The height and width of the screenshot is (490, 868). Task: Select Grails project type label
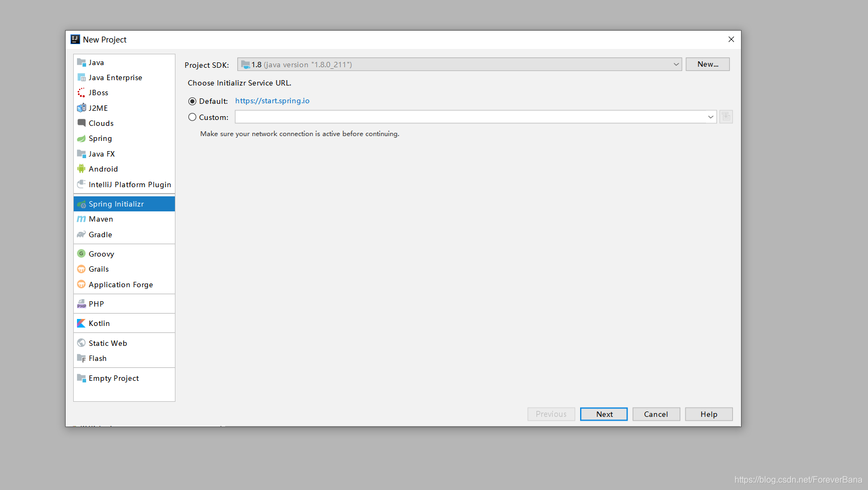point(98,269)
